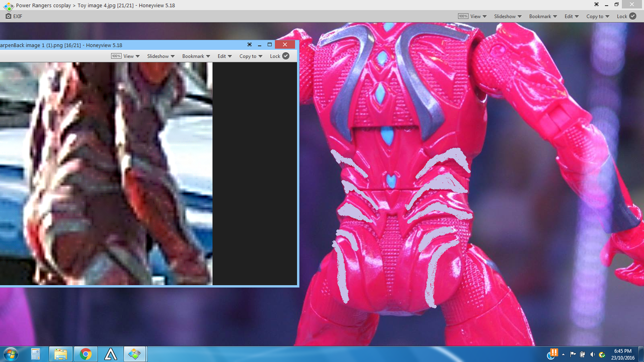
Task: Open Edit dropdown in Toy image window
Action: coord(572,16)
